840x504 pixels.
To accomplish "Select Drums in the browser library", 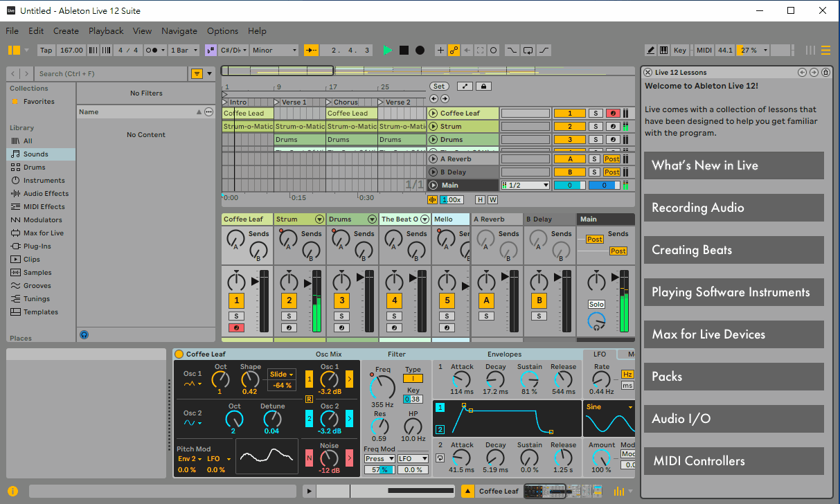I will [x=34, y=167].
